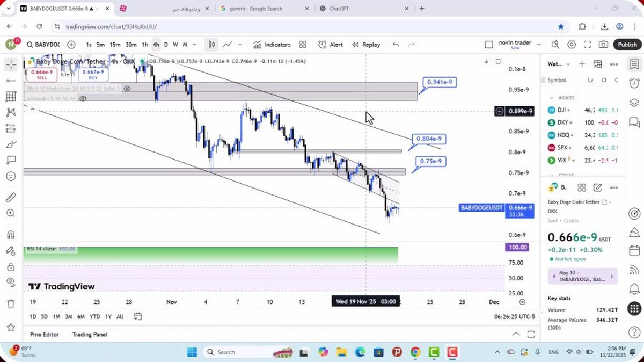Open the symbol search for BABYDOGE

click(43, 45)
